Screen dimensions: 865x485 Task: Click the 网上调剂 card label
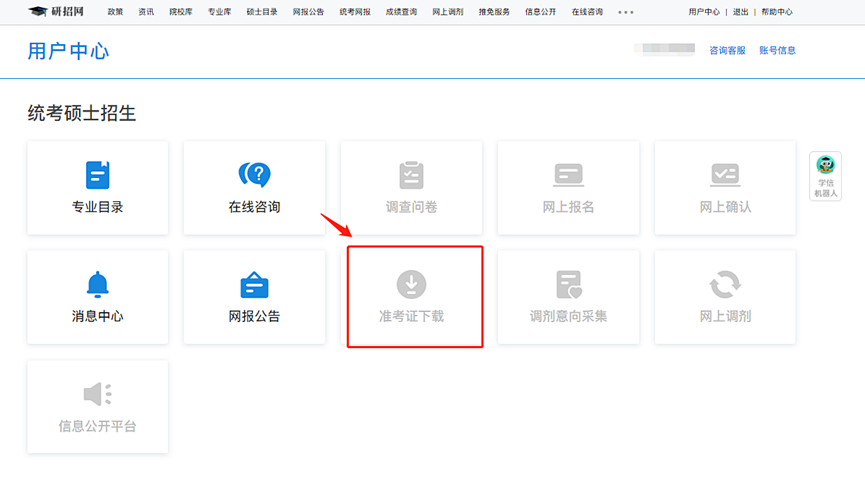point(725,316)
